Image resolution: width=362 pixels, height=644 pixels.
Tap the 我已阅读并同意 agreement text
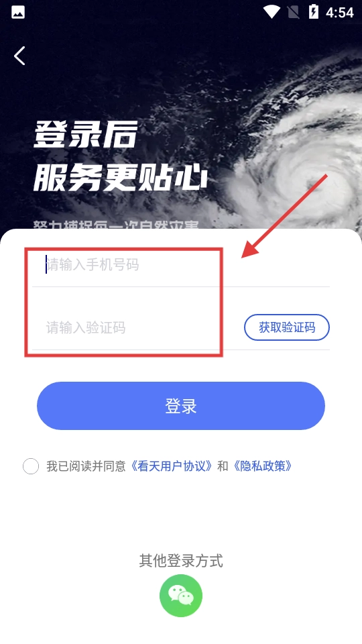pyautogui.click(x=86, y=467)
